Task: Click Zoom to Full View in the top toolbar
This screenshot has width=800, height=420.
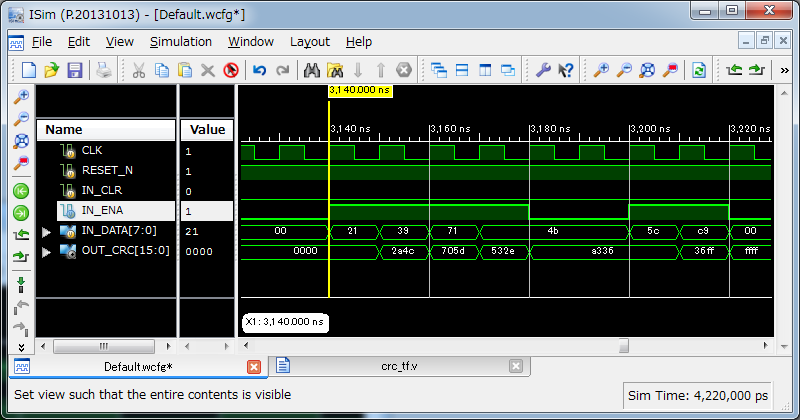Action: pyautogui.click(x=647, y=70)
